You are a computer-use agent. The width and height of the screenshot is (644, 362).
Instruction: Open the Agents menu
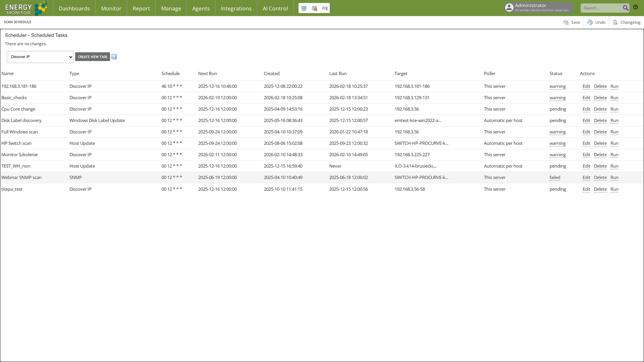(201, 8)
